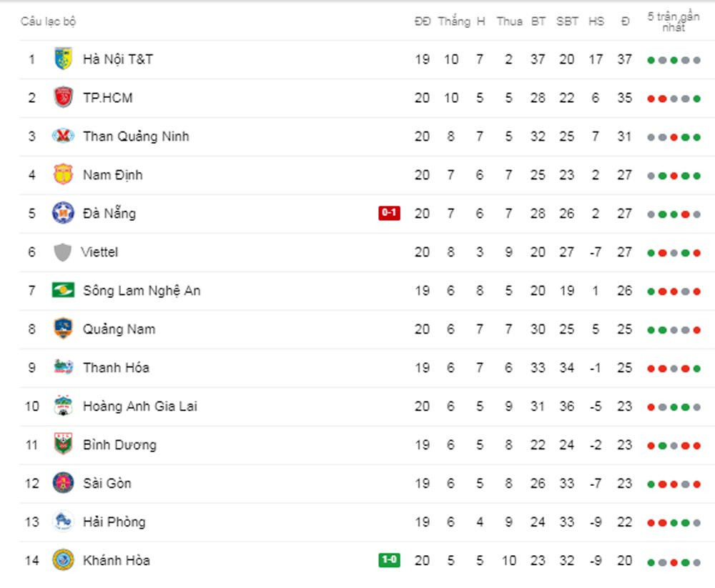Click the Sài Gòn round club badge

coord(63,484)
